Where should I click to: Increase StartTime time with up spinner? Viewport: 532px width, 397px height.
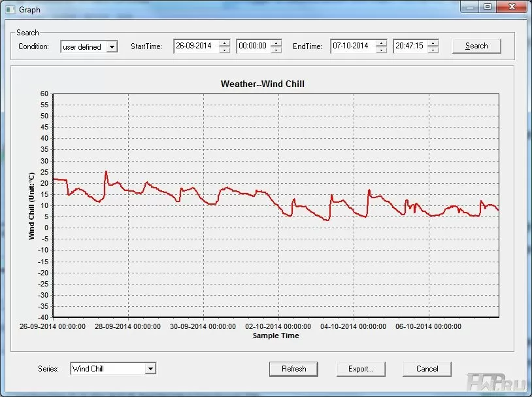(276, 43)
